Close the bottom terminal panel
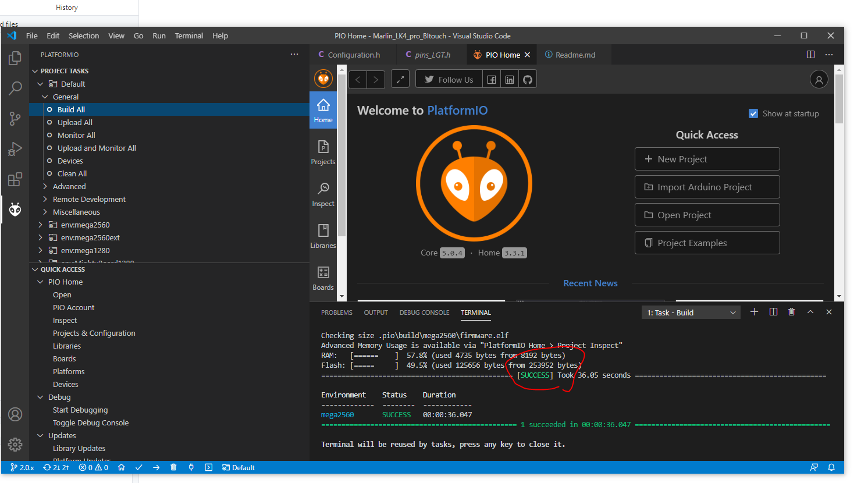868x483 pixels. [829, 312]
